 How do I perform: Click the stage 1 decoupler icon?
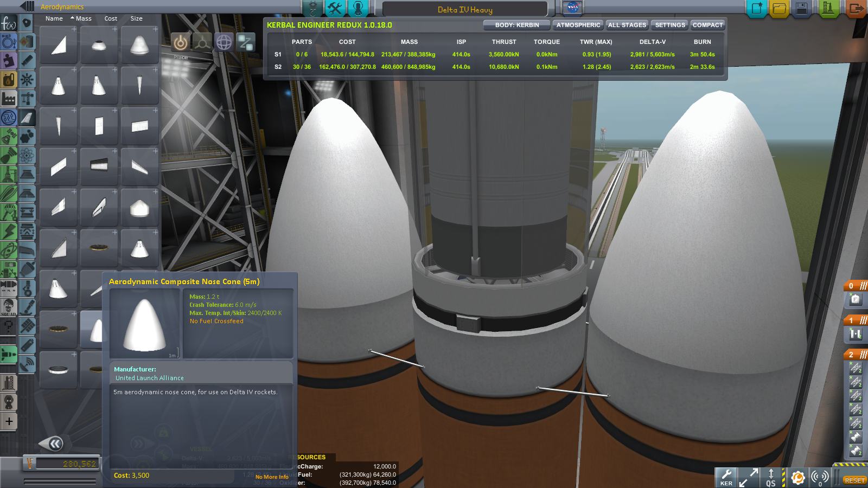[x=856, y=334]
